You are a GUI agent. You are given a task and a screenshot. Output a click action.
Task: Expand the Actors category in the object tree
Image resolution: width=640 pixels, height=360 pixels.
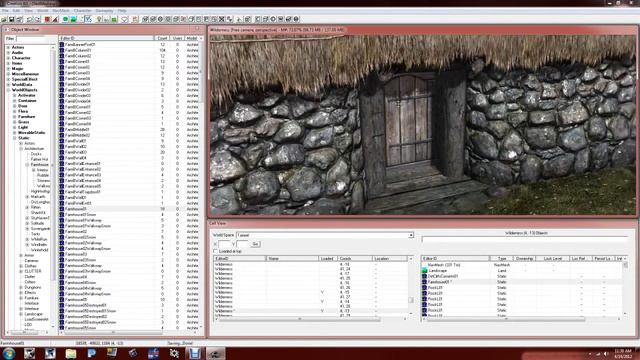tap(9, 47)
